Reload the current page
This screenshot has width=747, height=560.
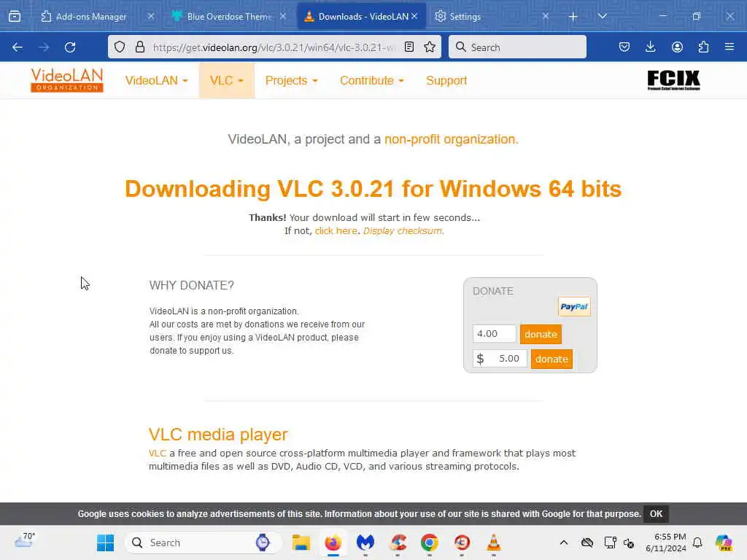coord(70,47)
